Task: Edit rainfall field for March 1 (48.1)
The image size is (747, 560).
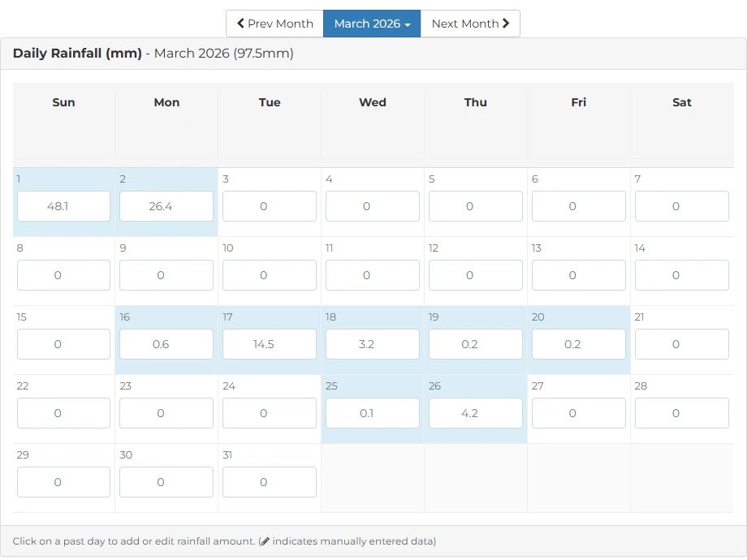Action: (x=64, y=206)
